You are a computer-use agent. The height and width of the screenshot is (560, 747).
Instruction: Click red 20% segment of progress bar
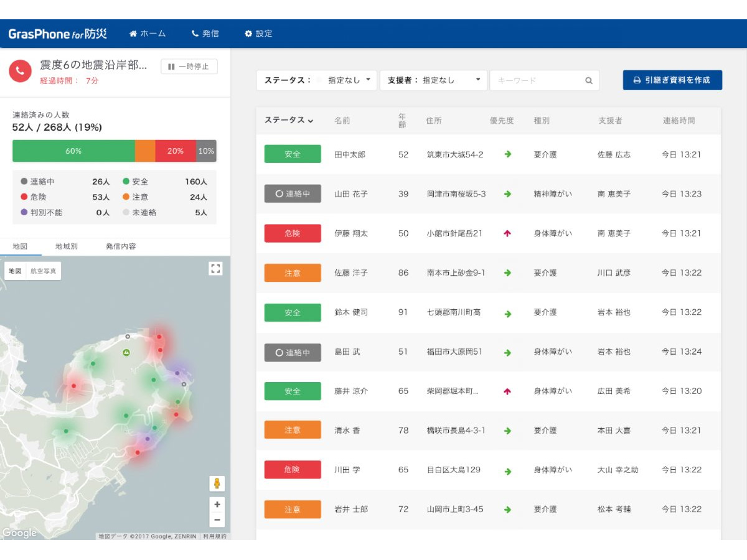click(x=176, y=151)
